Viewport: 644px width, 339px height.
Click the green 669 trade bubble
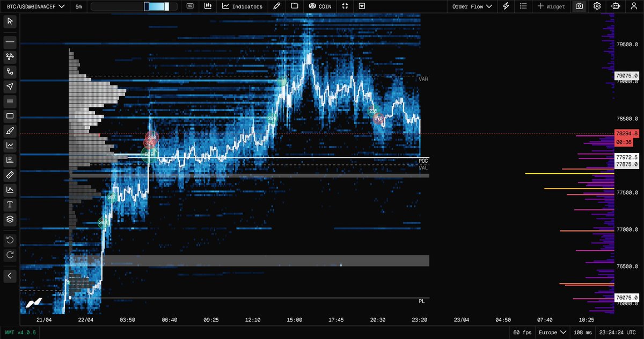[x=149, y=155]
